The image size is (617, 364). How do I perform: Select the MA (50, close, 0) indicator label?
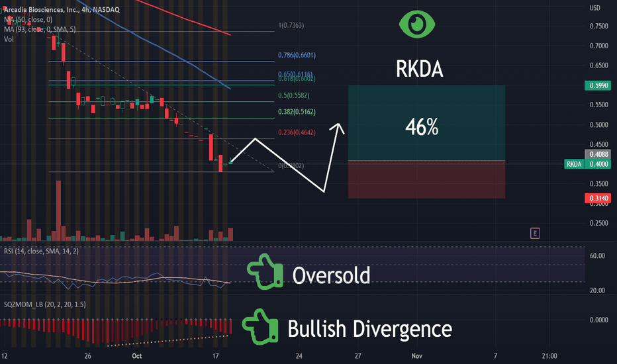click(x=28, y=19)
